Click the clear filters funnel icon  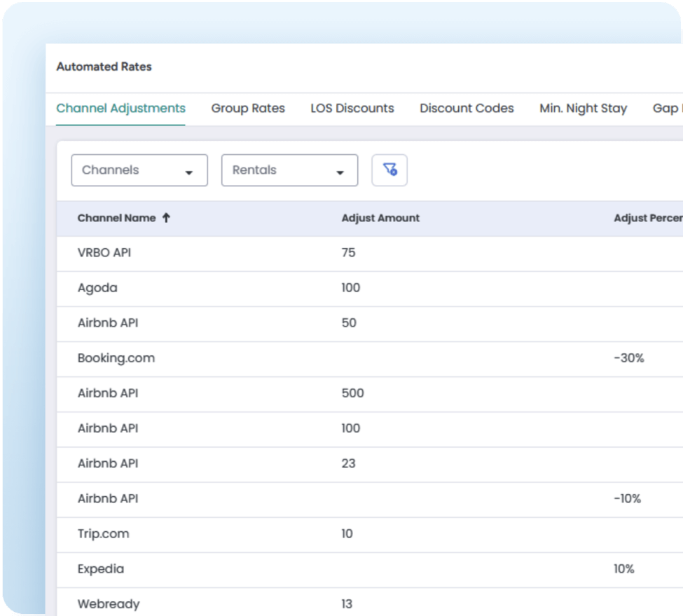point(389,170)
